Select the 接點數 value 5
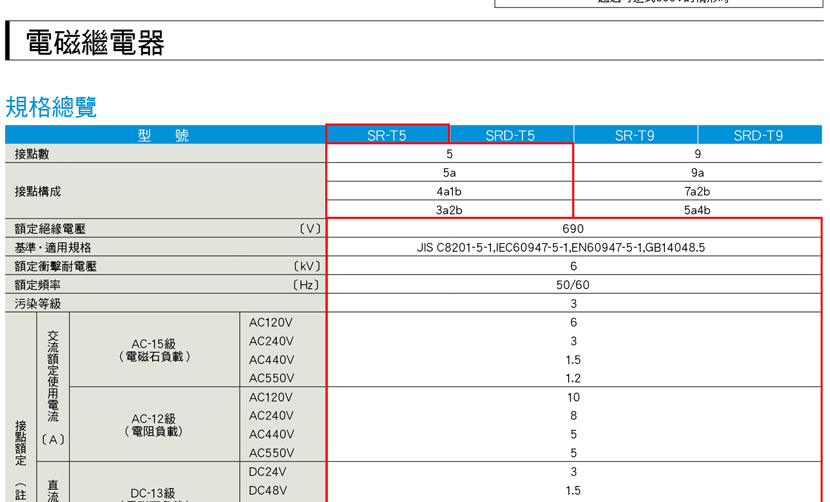Viewport: 830px width, 502px height. pos(449,154)
